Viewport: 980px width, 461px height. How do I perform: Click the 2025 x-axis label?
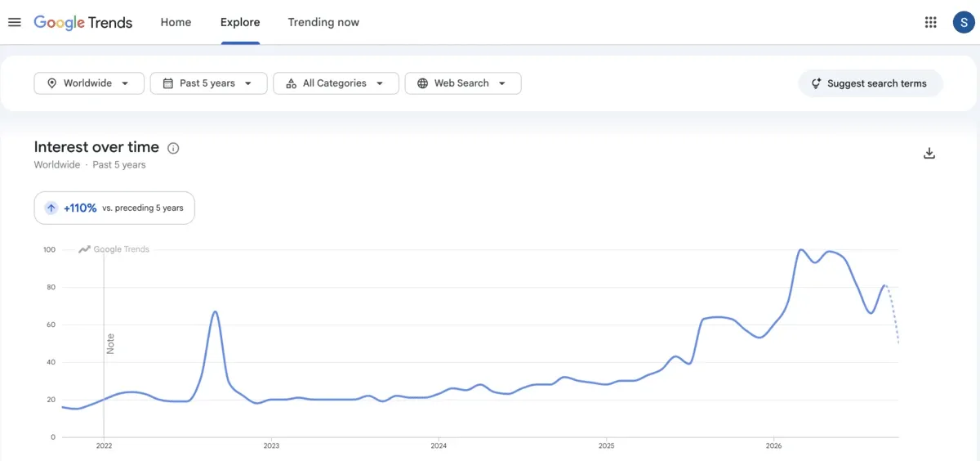(x=606, y=446)
